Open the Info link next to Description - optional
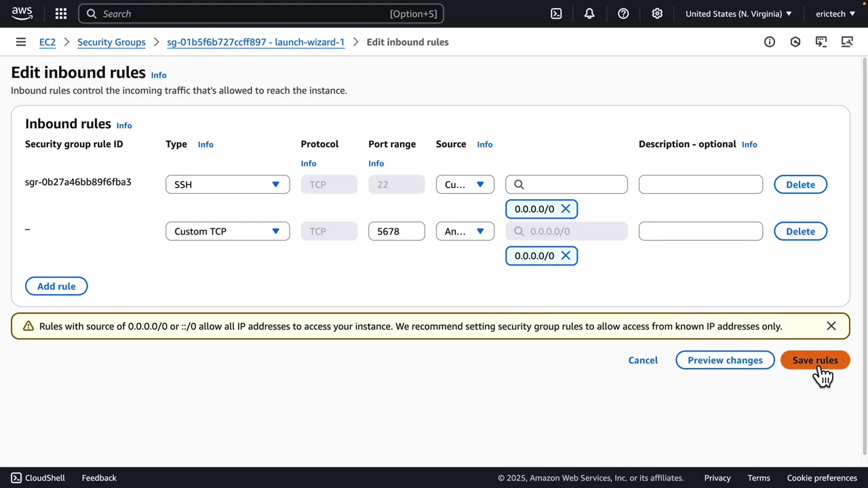Image resolution: width=868 pixels, height=488 pixels. tap(749, 144)
